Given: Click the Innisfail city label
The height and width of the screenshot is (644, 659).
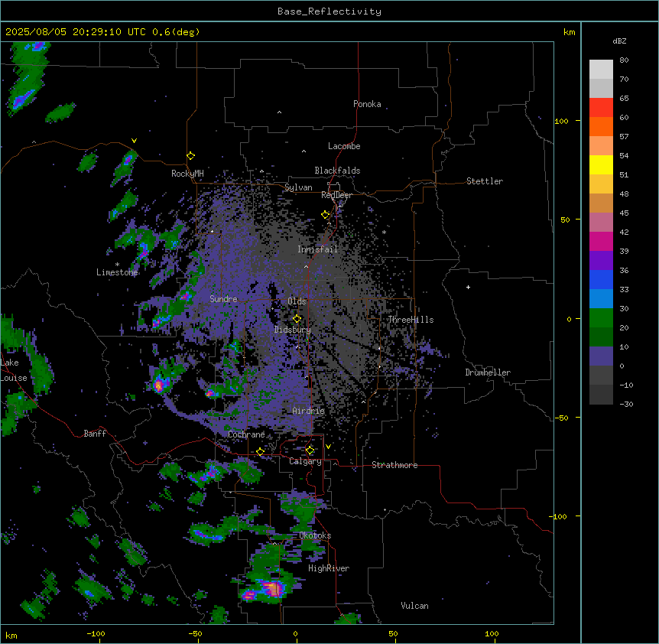Looking at the screenshot, I should [318, 249].
